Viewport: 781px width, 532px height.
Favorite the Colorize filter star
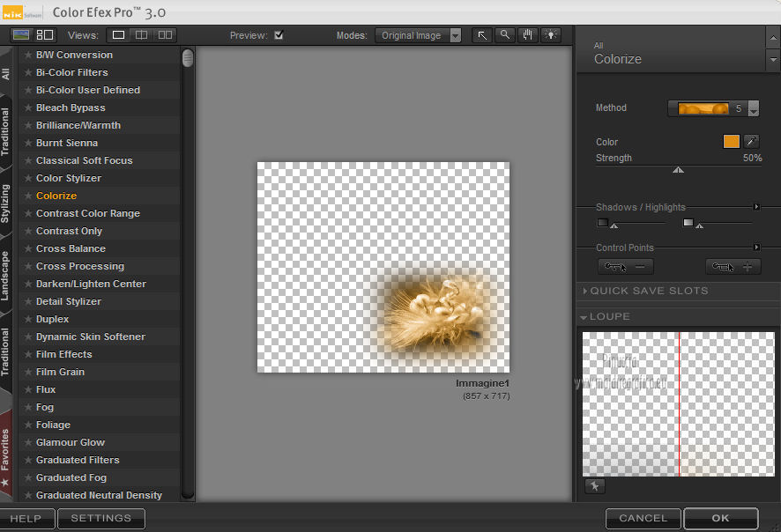(x=28, y=196)
